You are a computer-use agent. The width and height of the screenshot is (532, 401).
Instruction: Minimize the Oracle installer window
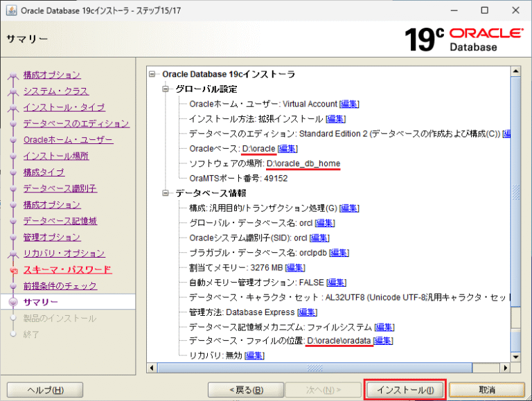pos(454,10)
